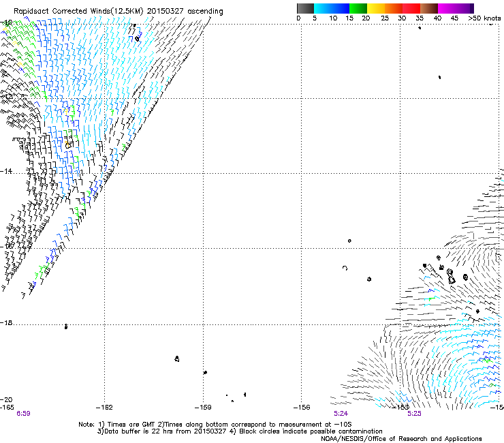Image resolution: width=504 pixels, height=443 pixels.
Task: Click the green 15-20 knots color band
Action: click(x=358, y=8)
